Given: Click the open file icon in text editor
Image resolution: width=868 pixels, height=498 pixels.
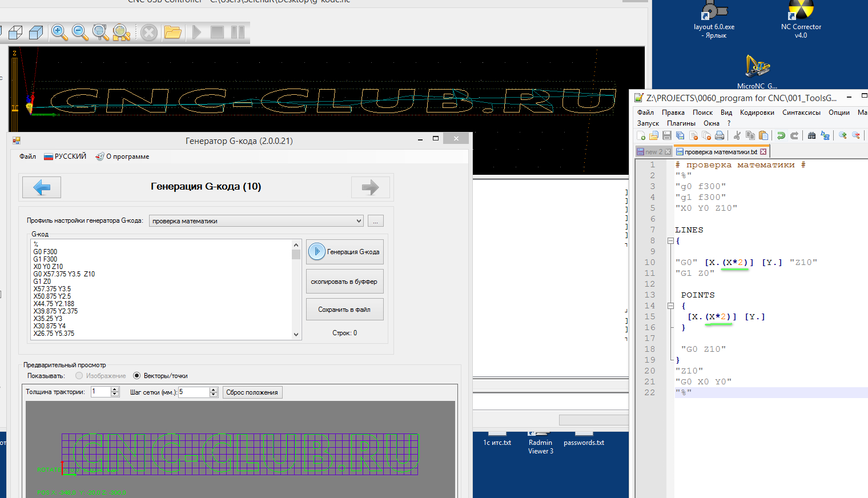Looking at the screenshot, I should tap(654, 136).
